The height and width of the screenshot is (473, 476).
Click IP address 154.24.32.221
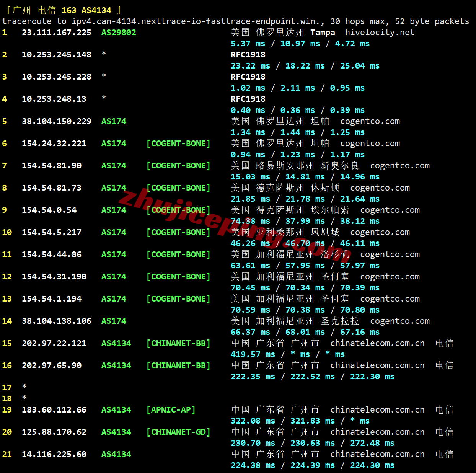(54, 144)
